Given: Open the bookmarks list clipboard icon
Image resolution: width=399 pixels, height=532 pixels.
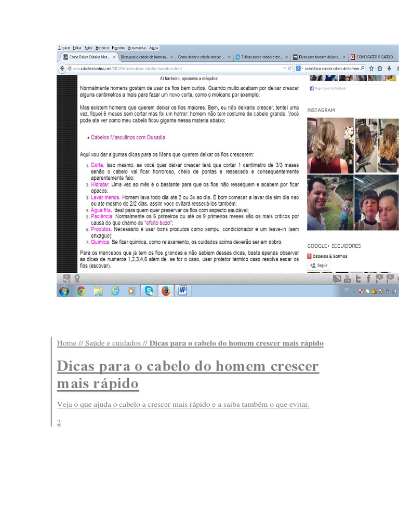Looking at the screenshot, I should [380, 68].
